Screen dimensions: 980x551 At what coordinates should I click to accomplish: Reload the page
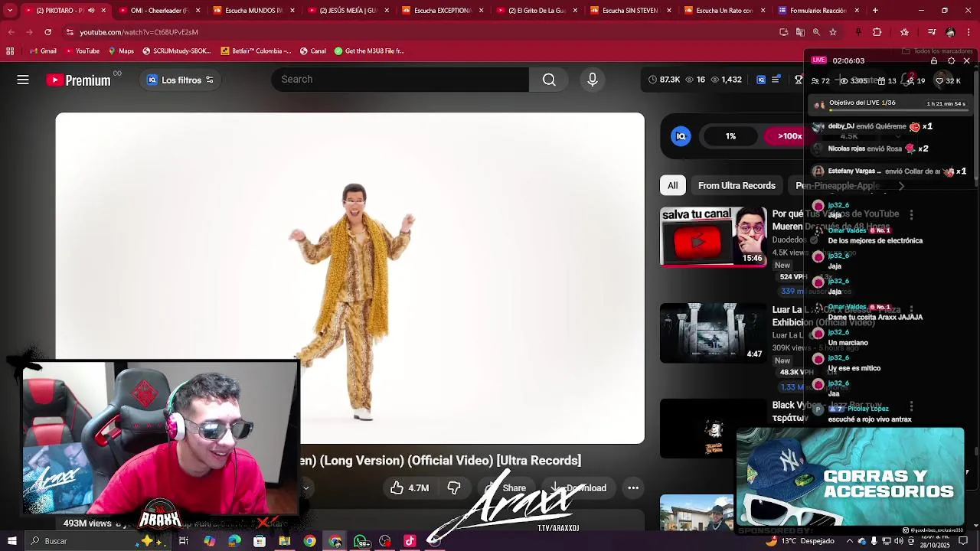[47, 32]
